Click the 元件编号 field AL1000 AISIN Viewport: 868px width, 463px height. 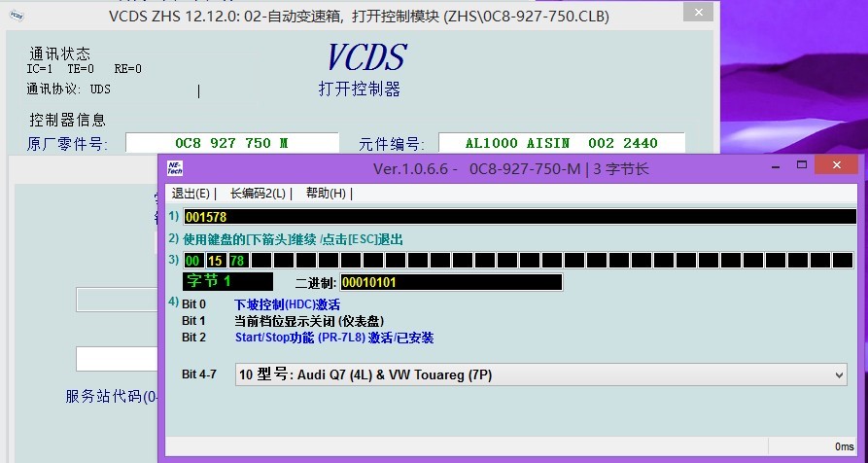coord(561,143)
